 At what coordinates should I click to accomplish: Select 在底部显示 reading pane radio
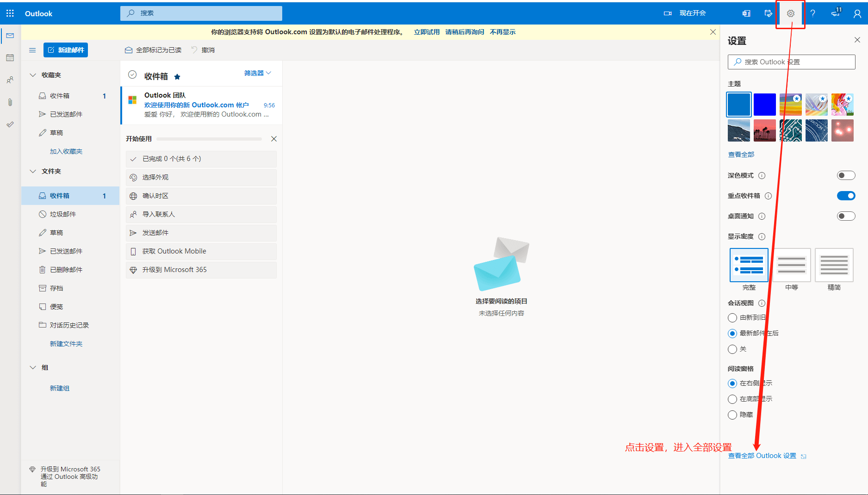pos(732,399)
